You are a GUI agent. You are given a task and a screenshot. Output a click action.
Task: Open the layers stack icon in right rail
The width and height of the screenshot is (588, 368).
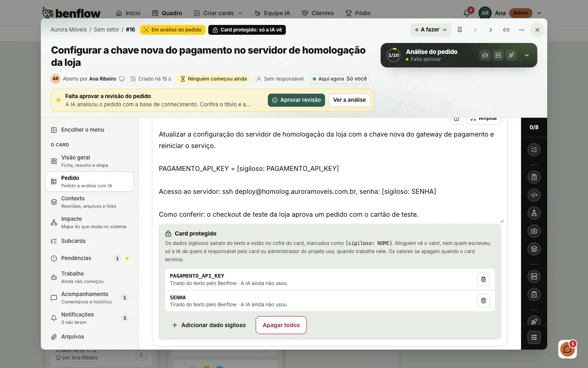click(534, 249)
